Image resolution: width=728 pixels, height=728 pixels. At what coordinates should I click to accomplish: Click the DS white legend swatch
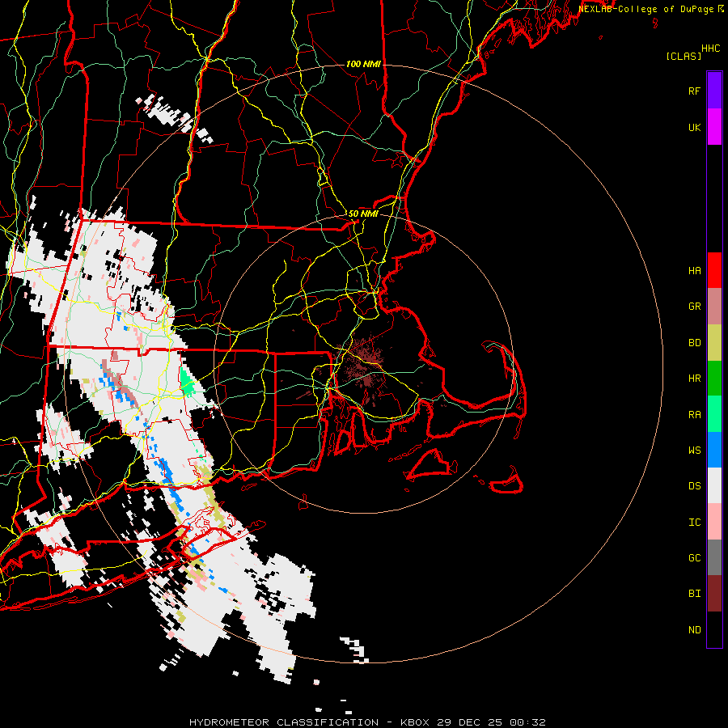pyautogui.click(x=714, y=485)
